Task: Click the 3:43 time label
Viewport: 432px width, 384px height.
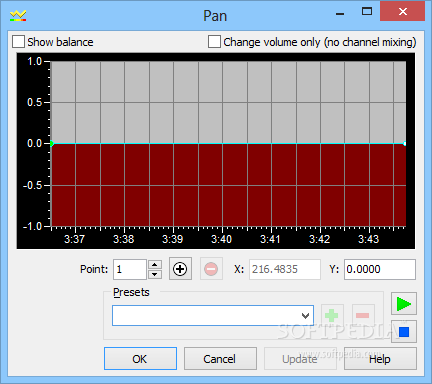Action: pos(368,239)
